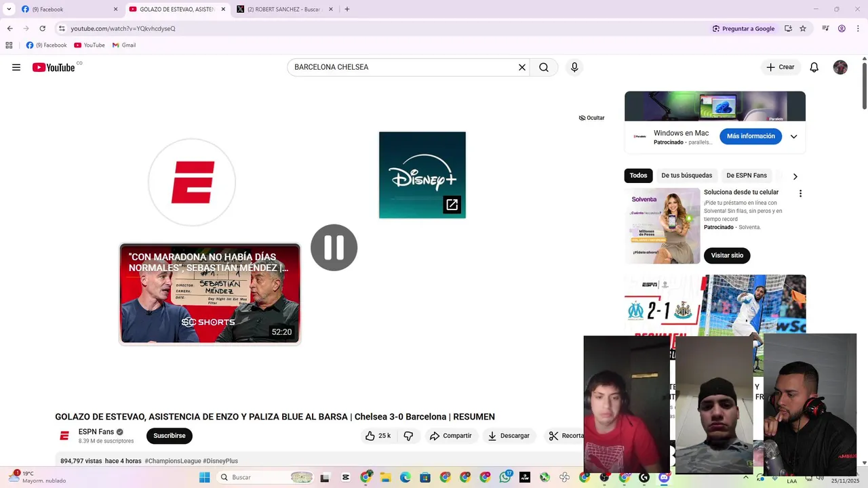This screenshot has height=488, width=868.
Task: Select the De ESPN Fans chip
Action: pyautogui.click(x=747, y=176)
